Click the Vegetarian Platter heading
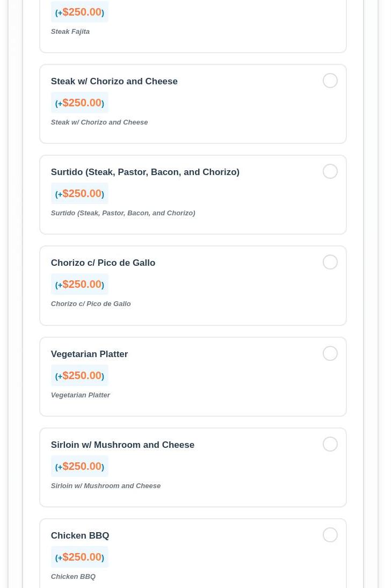The image size is (392, 588). pos(89,354)
